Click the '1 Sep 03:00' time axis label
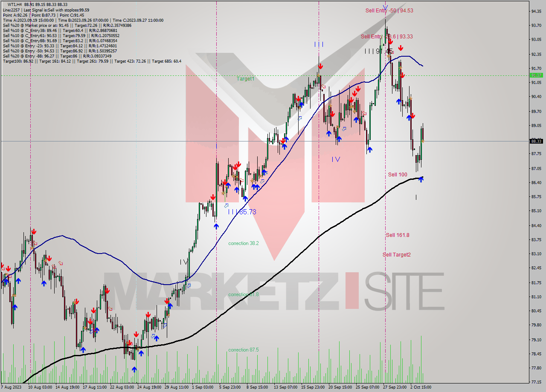Screen dimensions: 546x392 pyautogui.click(x=203, y=387)
